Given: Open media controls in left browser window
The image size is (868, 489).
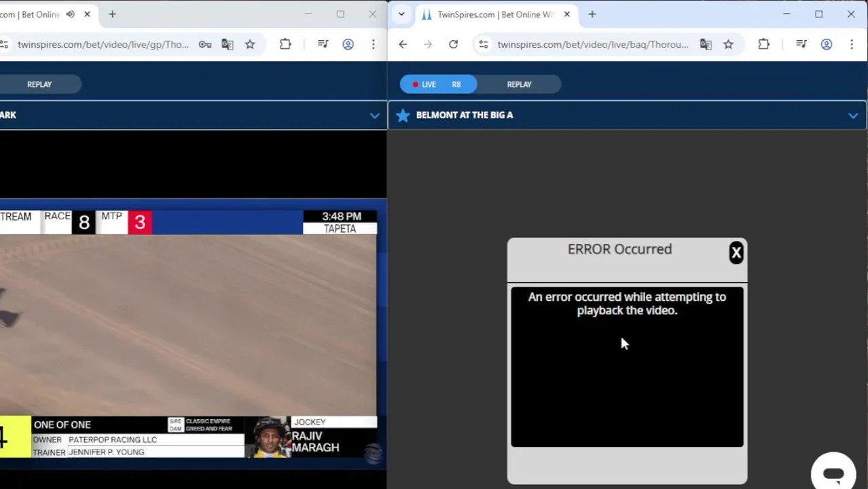Looking at the screenshot, I should pyautogui.click(x=323, y=44).
